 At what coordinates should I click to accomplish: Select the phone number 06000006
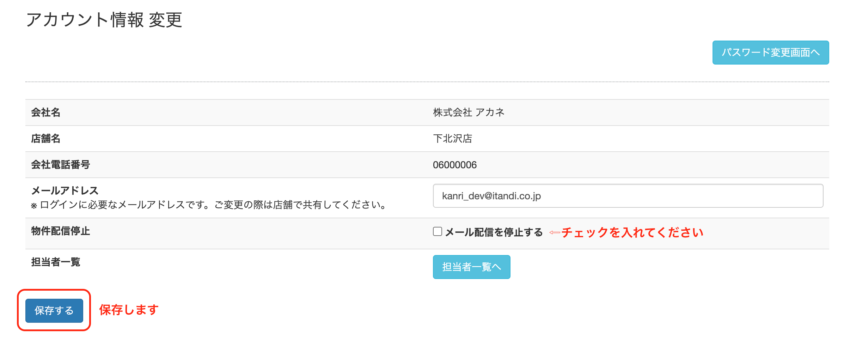pyautogui.click(x=454, y=165)
